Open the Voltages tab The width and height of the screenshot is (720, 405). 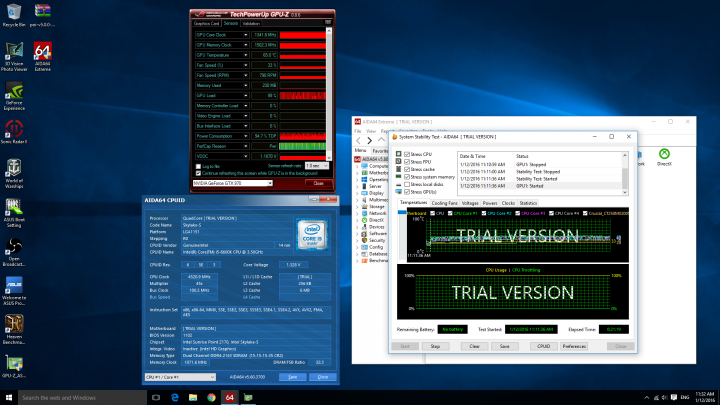470,203
